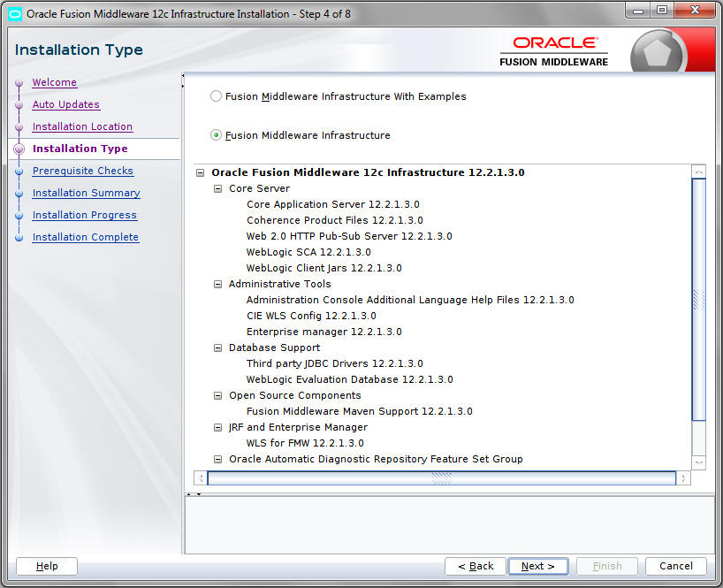This screenshot has width=723, height=588.
Task: Click the Oracle installer icon in title bar
Action: pos(15,14)
